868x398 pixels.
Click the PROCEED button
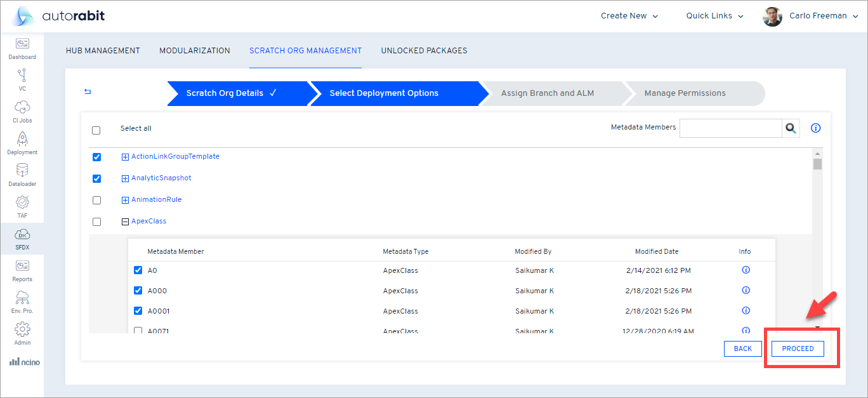pos(797,348)
